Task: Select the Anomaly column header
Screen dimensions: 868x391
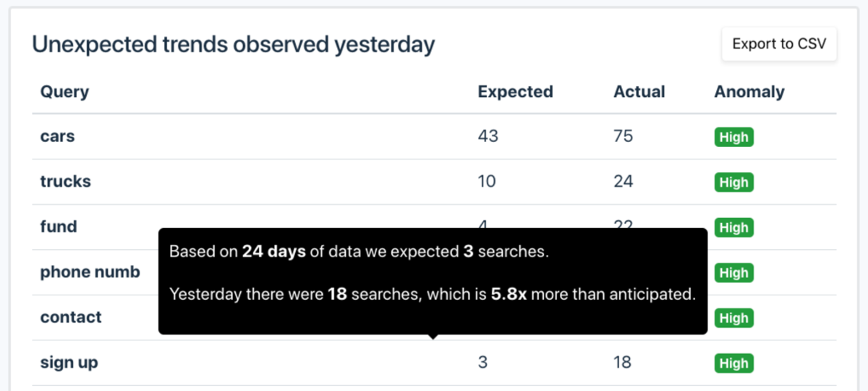Action: click(x=749, y=92)
